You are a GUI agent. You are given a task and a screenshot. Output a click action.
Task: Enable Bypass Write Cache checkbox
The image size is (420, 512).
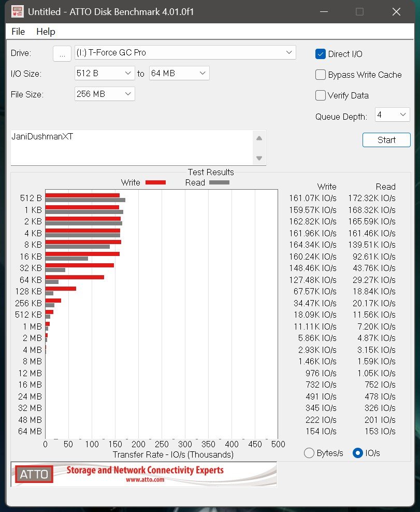pyautogui.click(x=321, y=75)
